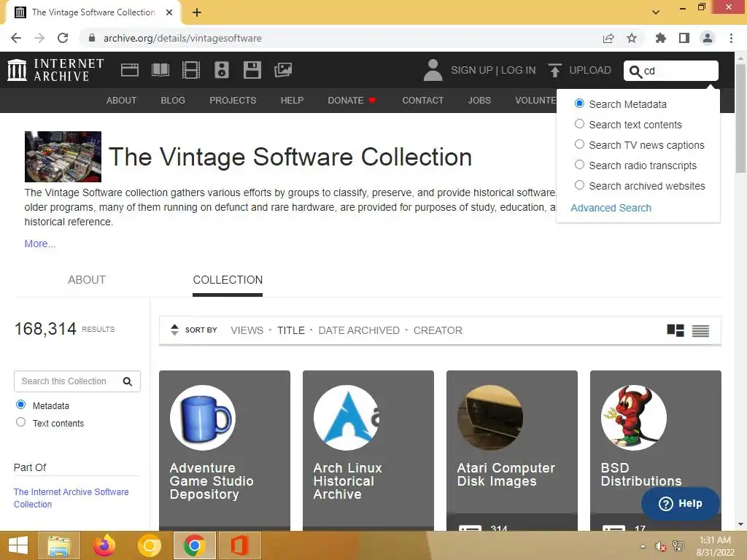
Task: Open the Software floppy disk icon
Action: [252, 70]
